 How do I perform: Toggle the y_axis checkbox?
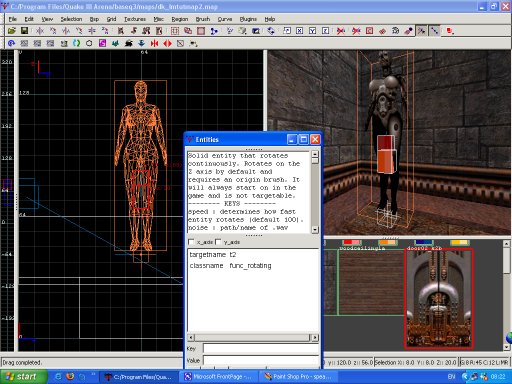[218, 242]
